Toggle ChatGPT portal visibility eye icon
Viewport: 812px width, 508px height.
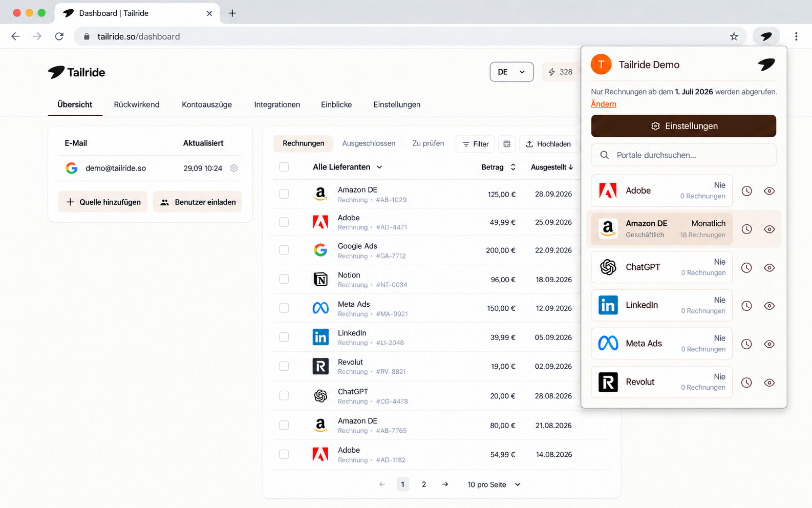pyautogui.click(x=769, y=268)
